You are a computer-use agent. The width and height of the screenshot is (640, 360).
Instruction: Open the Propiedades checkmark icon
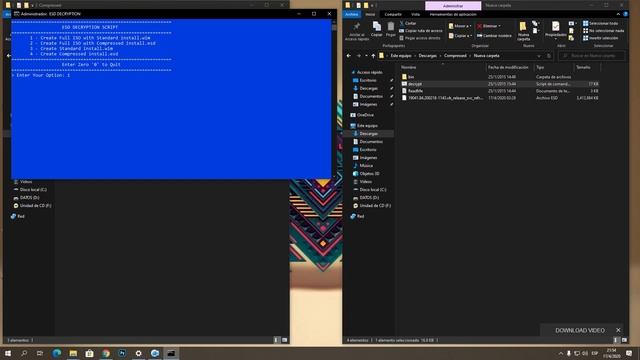tap(556, 27)
